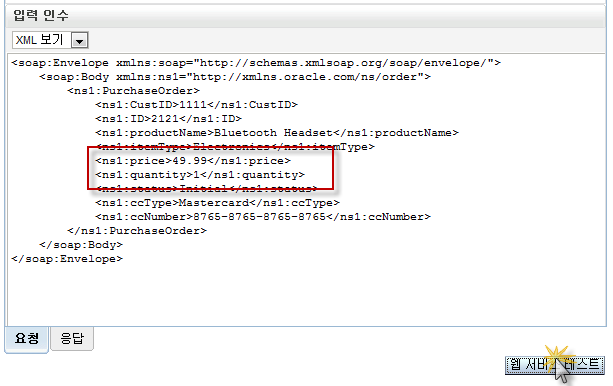Click the ccType Mastercard line
613x386 pixels.
click(218, 203)
